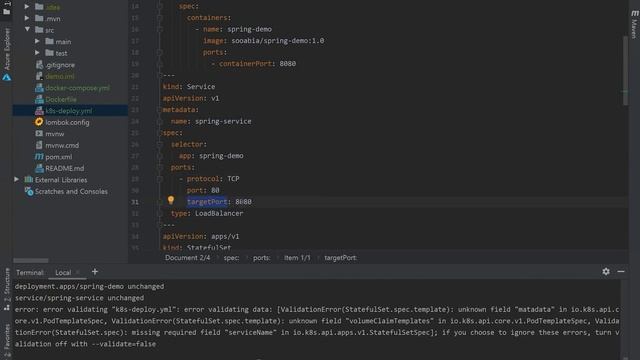Collapse the src folder arrow
The height and width of the screenshot is (360, 640).
click(27, 29)
